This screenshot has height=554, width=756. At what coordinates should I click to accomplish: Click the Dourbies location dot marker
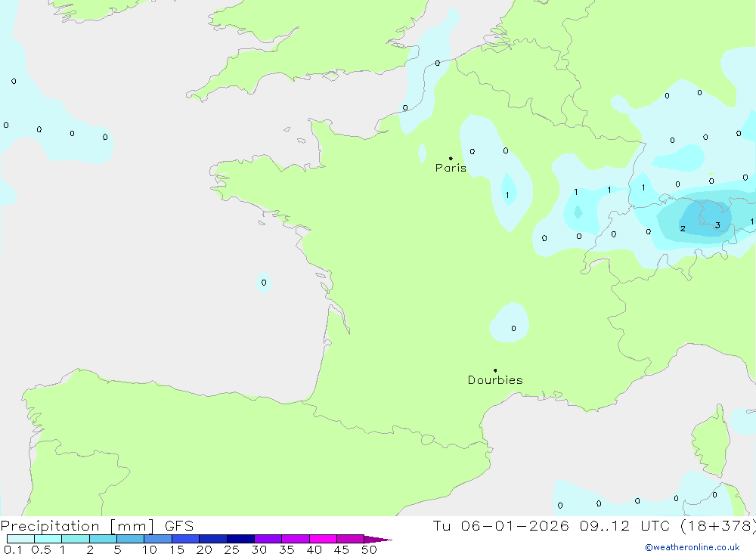tap(495, 370)
